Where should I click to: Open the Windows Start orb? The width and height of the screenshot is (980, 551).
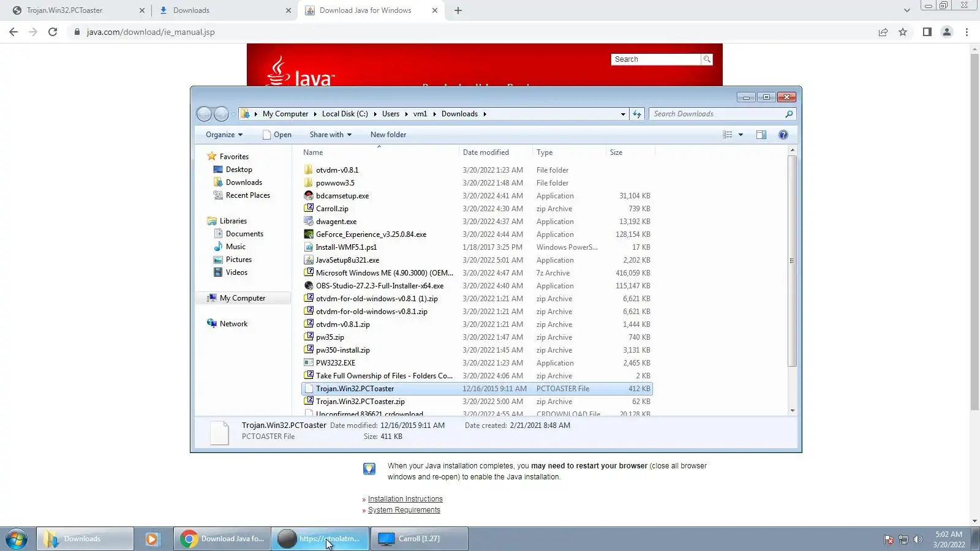[x=17, y=539]
